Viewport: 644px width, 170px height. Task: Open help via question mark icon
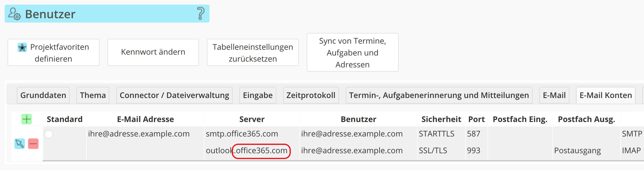200,14
